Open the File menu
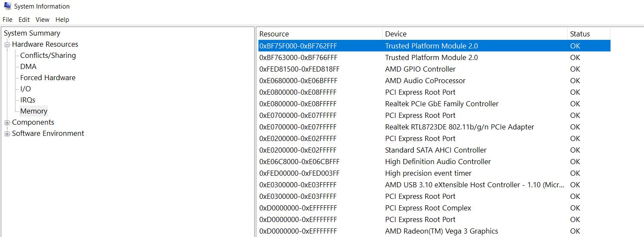Image resolution: width=644 pixels, height=237 pixels. point(7,20)
